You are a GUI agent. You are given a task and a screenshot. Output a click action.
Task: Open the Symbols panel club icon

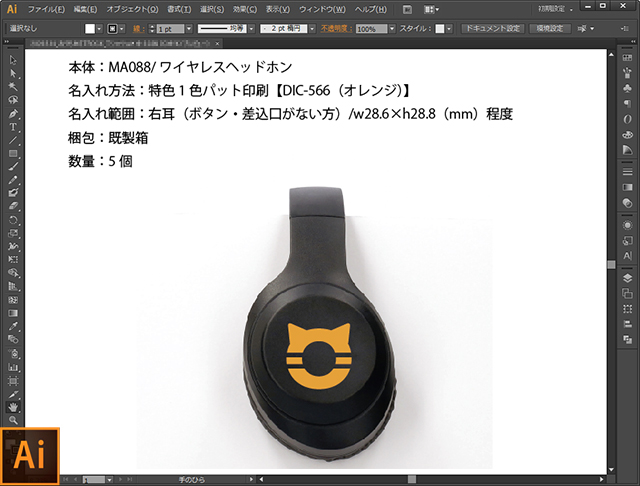coord(627,88)
